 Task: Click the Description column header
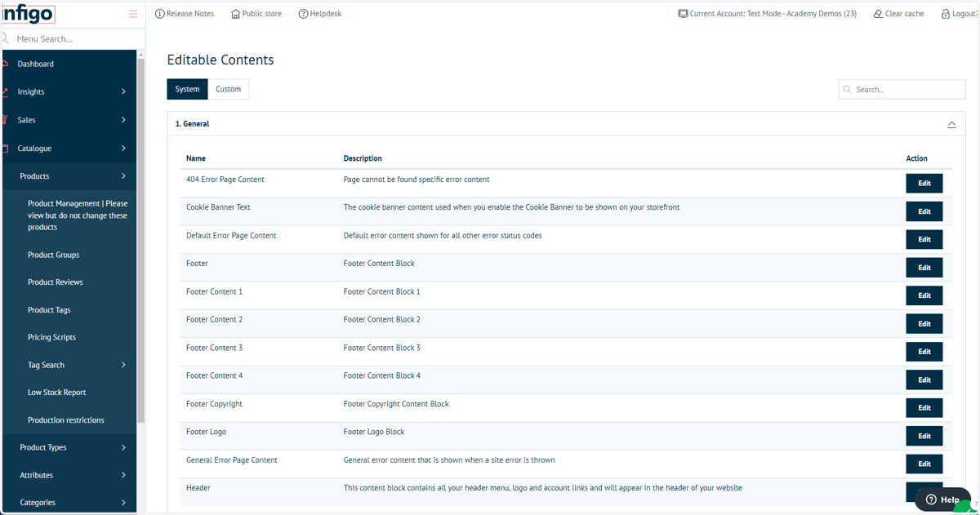coord(363,158)
